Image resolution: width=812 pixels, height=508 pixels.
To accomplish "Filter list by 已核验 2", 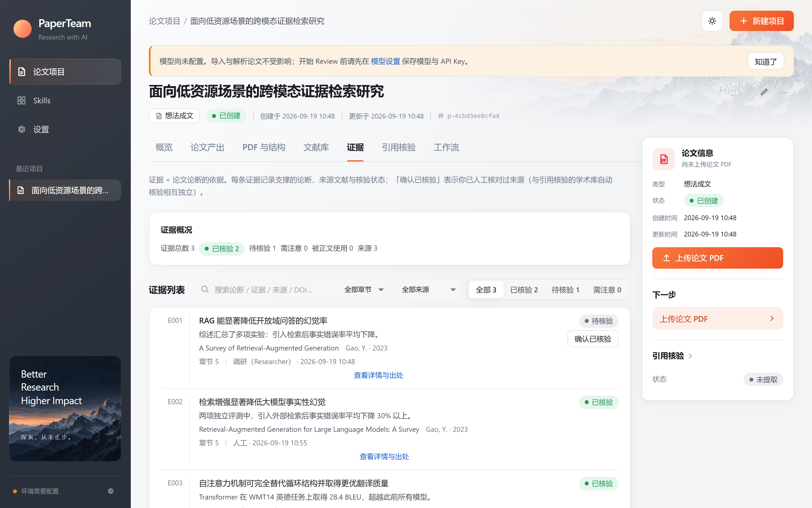I will tap(524, 290).
